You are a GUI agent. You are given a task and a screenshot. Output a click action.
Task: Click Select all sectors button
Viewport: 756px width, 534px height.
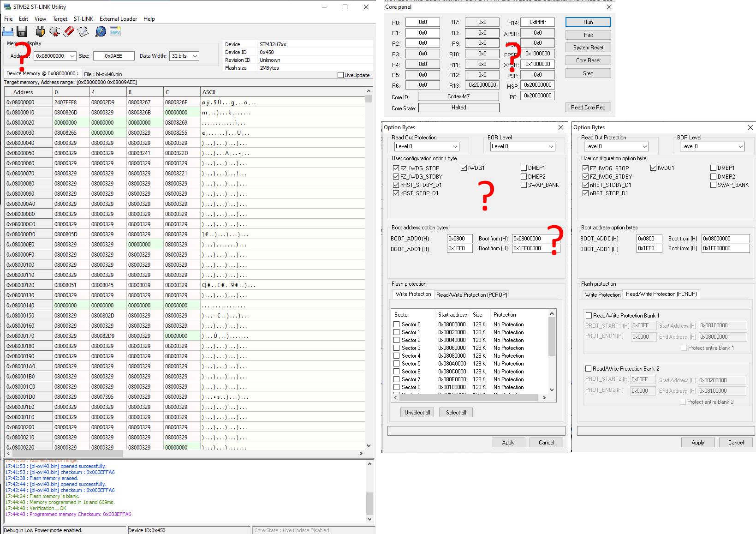click(x=456, y=413)
